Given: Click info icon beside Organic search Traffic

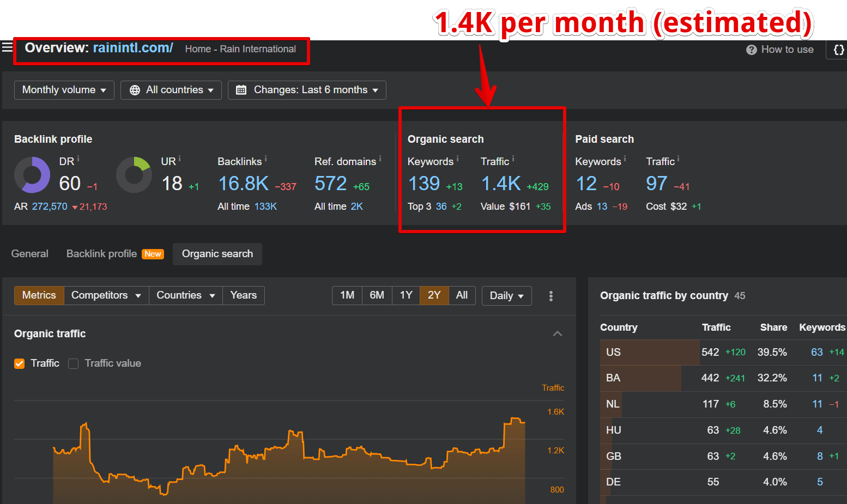Looking at the screenshot, I should tap(513, 159).
